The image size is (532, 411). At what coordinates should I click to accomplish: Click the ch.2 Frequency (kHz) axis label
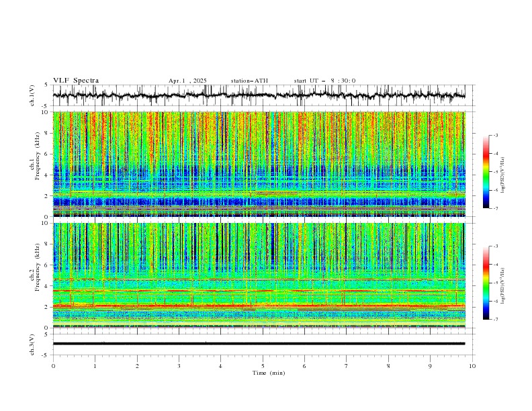[35, 267]
